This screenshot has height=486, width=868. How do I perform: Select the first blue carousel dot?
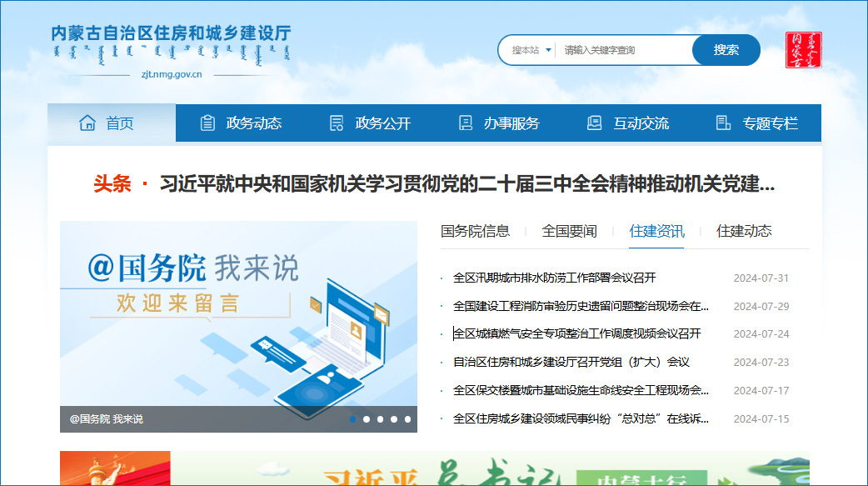pyautogui.click(x=352, y=419)
